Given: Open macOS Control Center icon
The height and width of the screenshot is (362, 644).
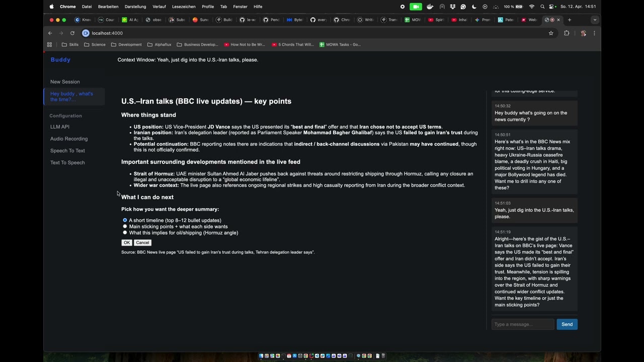Looking at the screenshot, I should point(552,7).
